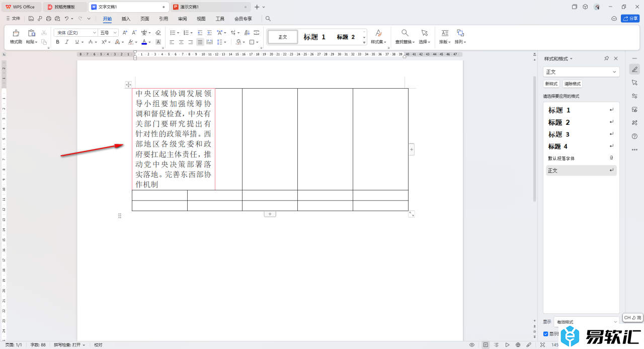644x349 pixels.
Task: Open the 排版 dropdown in ribbon
Action: (445, 42)
